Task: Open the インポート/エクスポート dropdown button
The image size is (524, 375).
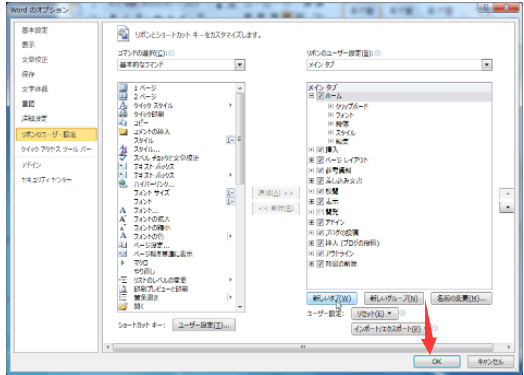Action: (x=390, y=329)
